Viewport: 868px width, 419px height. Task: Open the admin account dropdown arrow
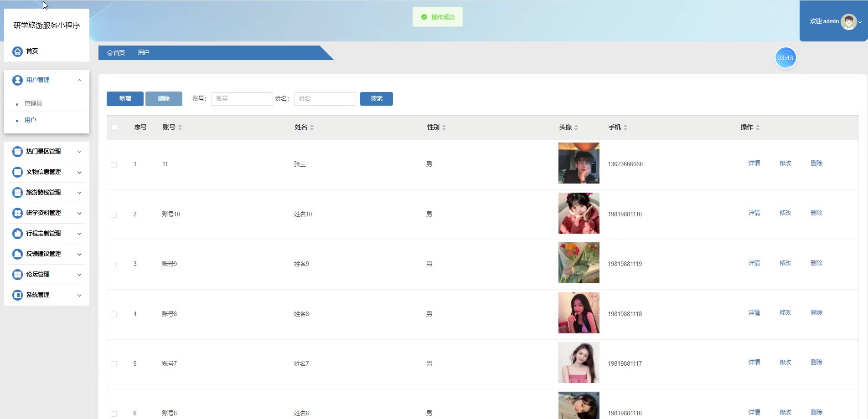(x=860, y=22)
